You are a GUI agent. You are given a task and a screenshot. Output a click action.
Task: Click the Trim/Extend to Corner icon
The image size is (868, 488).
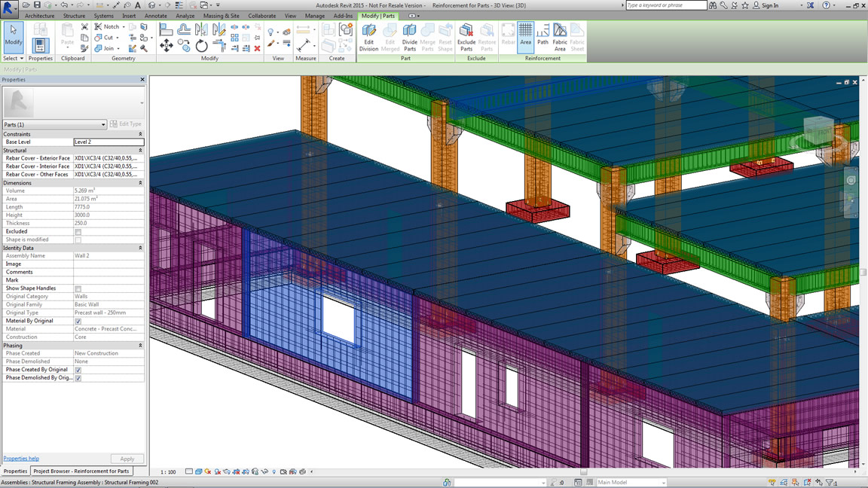pyautogui.click(x=219, y=46)
